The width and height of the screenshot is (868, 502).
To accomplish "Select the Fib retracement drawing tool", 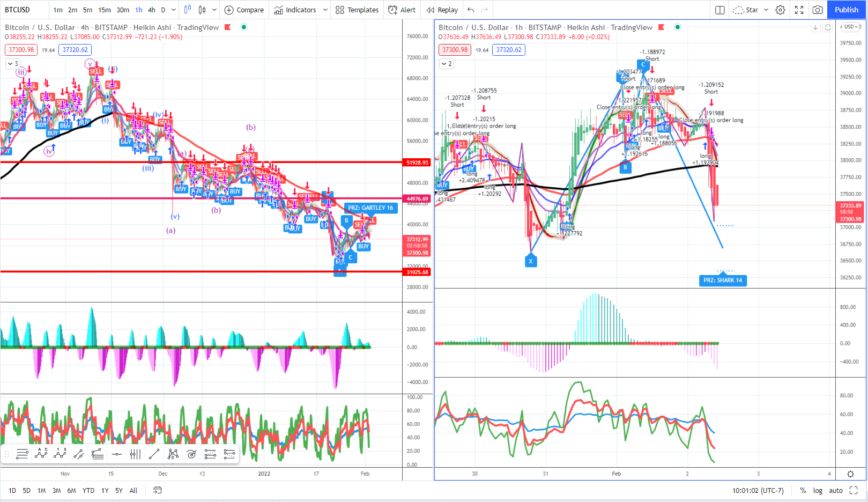I will [22, 454].
